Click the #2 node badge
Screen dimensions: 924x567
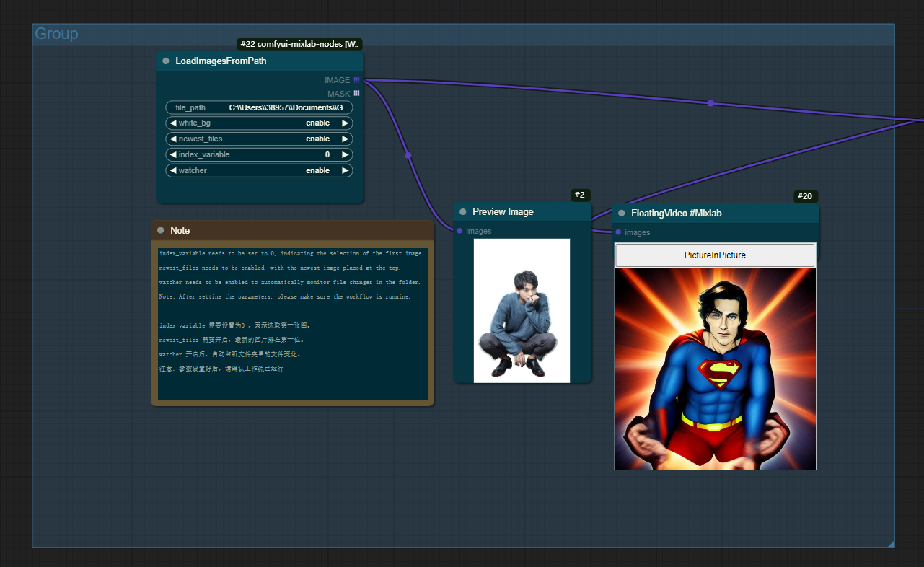tap(581, 195)
